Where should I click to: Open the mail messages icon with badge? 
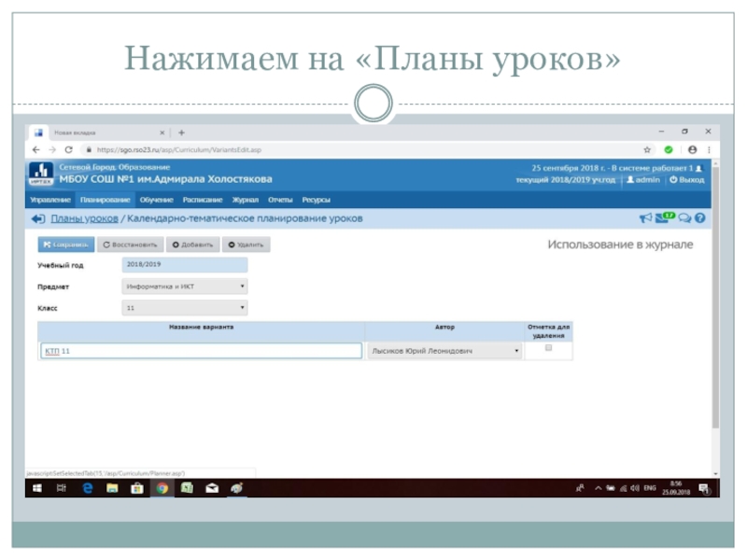665,218
